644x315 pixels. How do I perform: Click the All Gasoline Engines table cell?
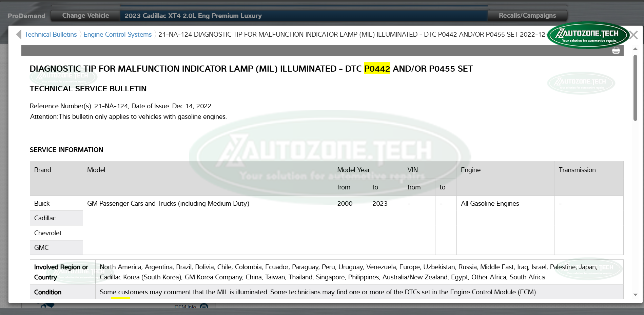pyautogui.click(x=490, y=203)
